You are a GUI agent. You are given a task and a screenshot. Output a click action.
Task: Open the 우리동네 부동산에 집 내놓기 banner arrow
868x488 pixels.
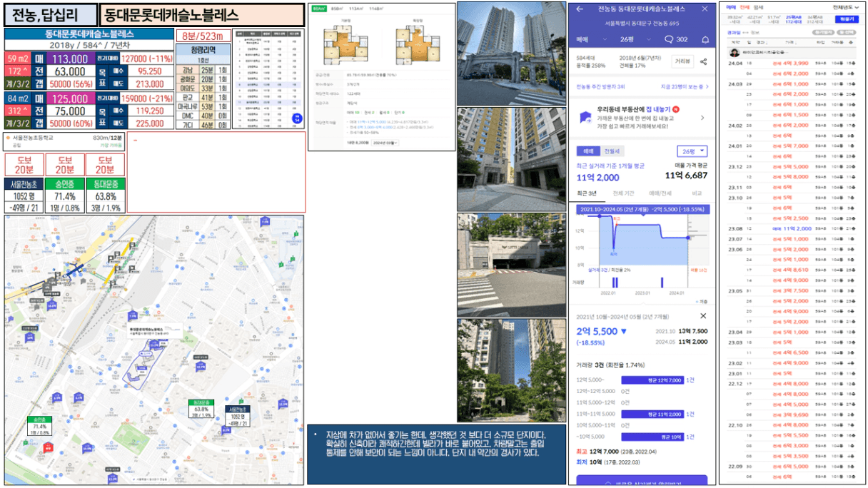coord(702,118)
